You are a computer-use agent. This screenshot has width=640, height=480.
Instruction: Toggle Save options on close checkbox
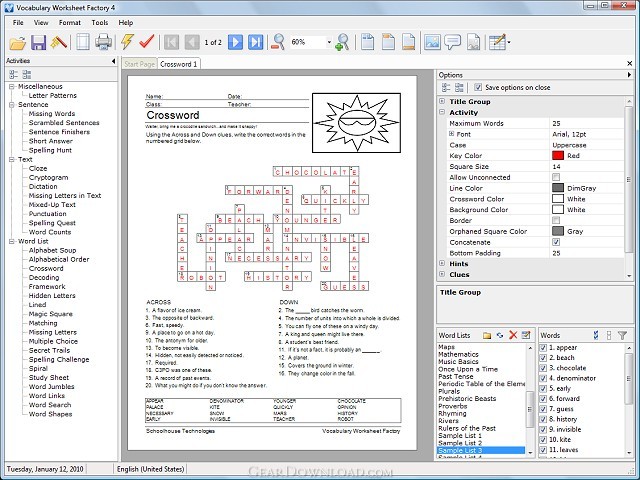tap(478, 87)
